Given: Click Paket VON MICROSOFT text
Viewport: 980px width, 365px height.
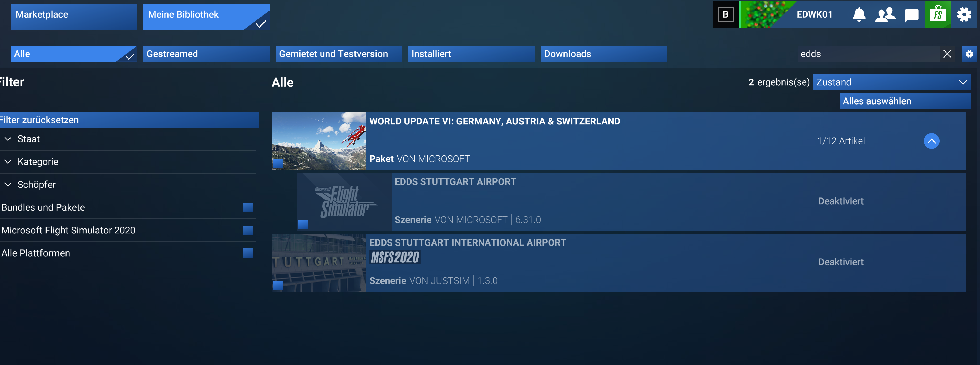Looking at the screenshot, I should click(x=419, y=159).
